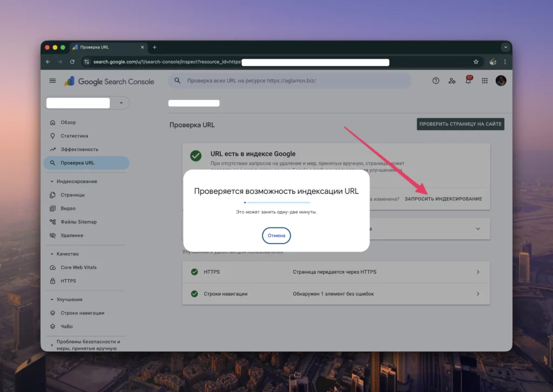Open the Google apps grid

click(x=484, y=81)
